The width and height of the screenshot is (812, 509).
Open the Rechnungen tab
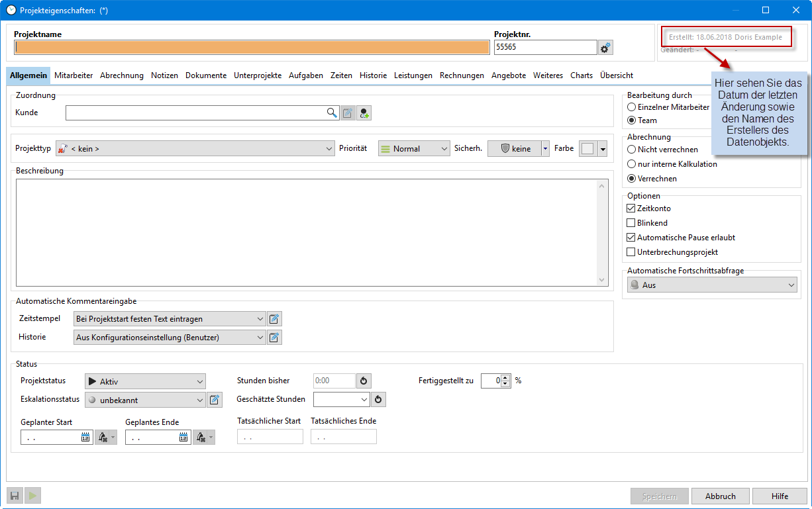point(462,75)
